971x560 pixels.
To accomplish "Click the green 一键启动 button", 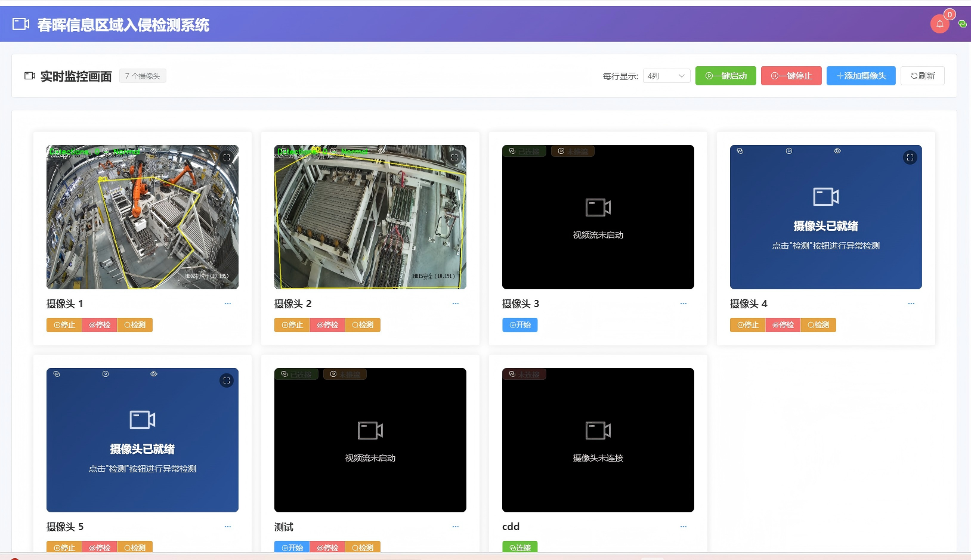I will click(725, 76).
